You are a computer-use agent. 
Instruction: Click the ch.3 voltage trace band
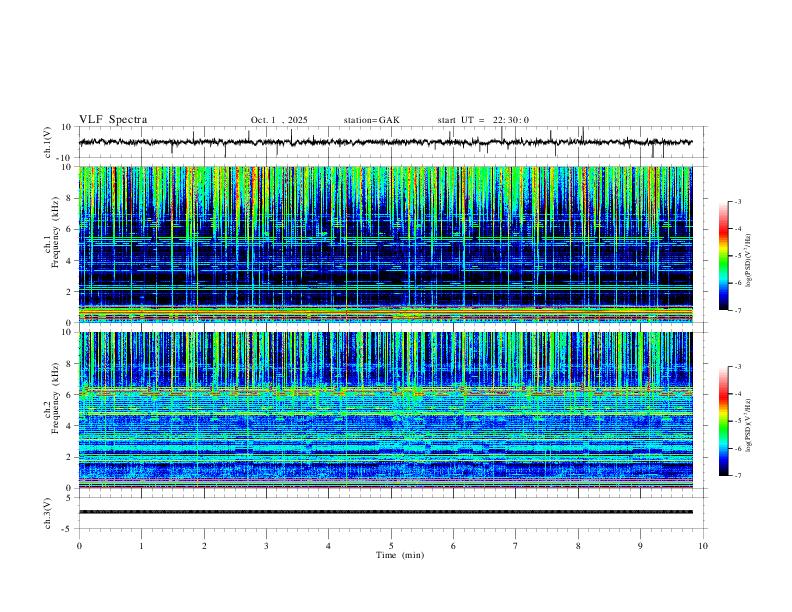click(385, 512)
